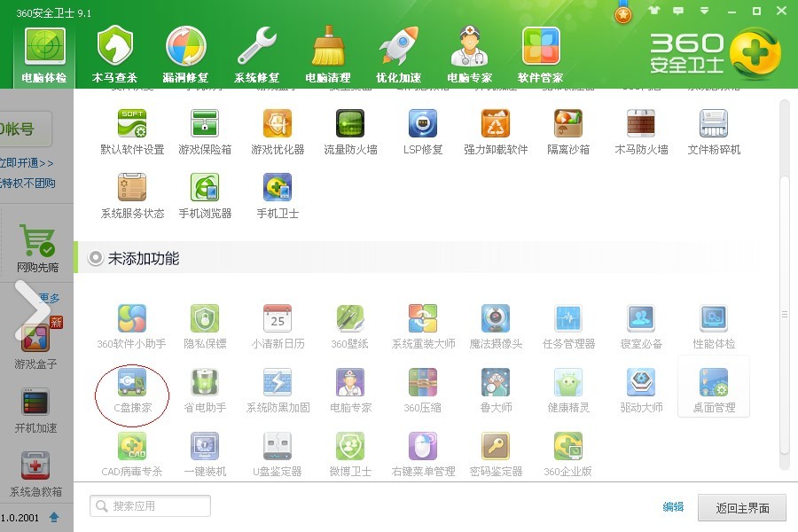Screen dimensions: 798x532
Task: Add 驱动大师 feature
Action: (641, 390)
